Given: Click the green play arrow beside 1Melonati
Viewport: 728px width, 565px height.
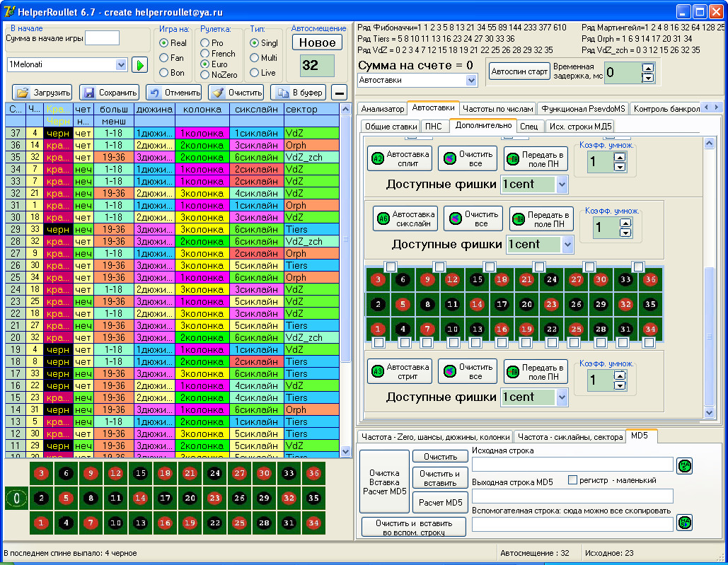Looking at the screenshot, I should pyautogui.click(x=139, y=65).
